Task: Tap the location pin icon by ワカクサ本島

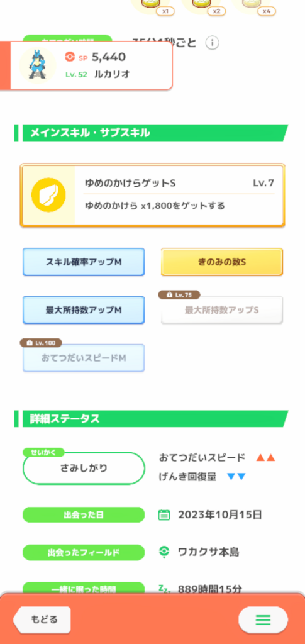Action: [164, 552]
